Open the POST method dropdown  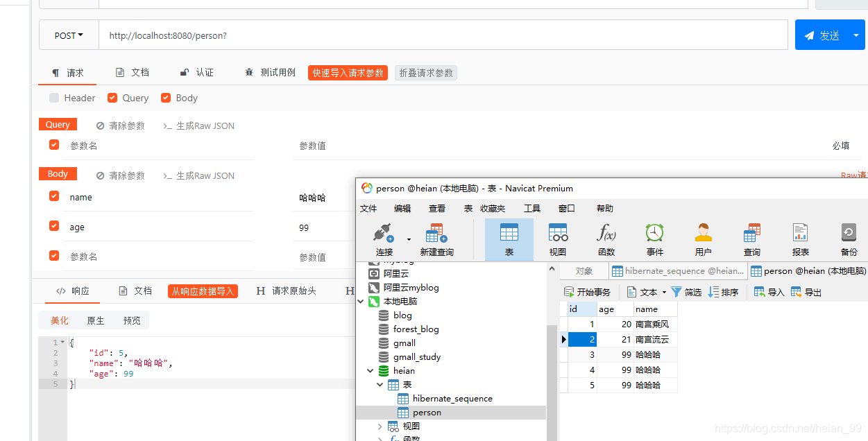tap(69, 35)
